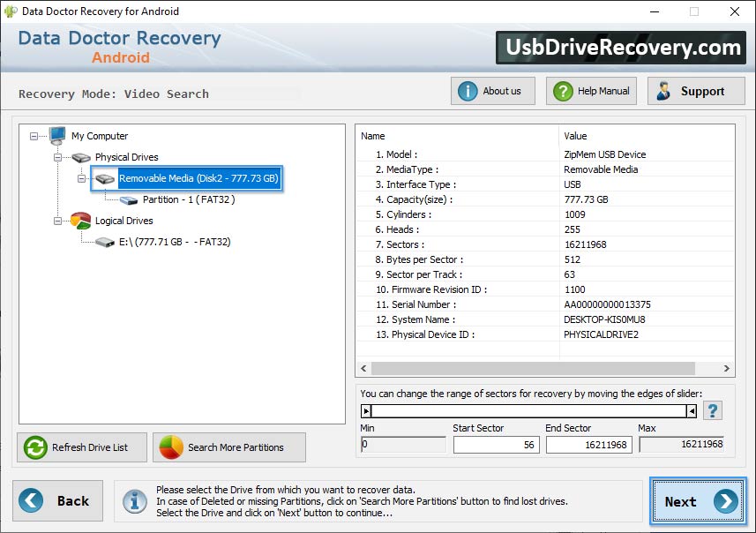Image resolution: width=756 pixels, height=533 pixels.
Task: Click the '13. Physical Device ID :' row
Action: (x=545, y=334)
